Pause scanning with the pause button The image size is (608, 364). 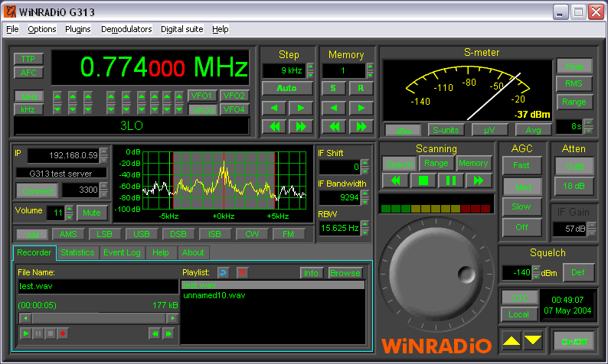tap(450, 180)
